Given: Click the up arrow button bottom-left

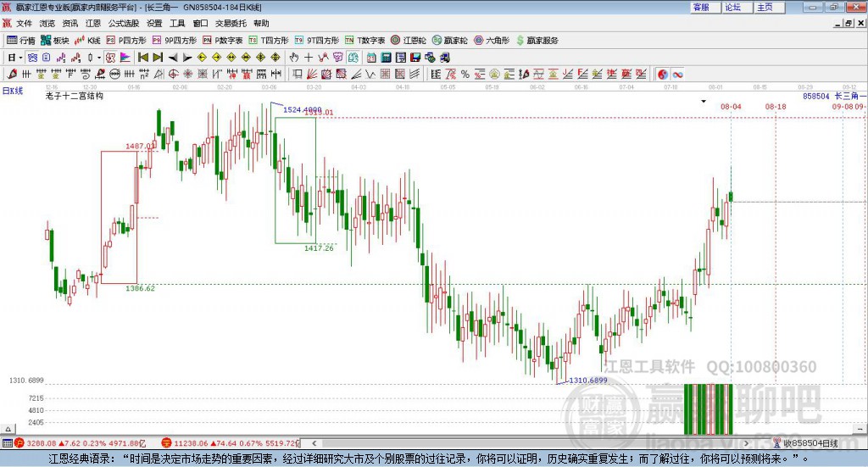Looking at the screenshot, I should (x=8, y=429).
